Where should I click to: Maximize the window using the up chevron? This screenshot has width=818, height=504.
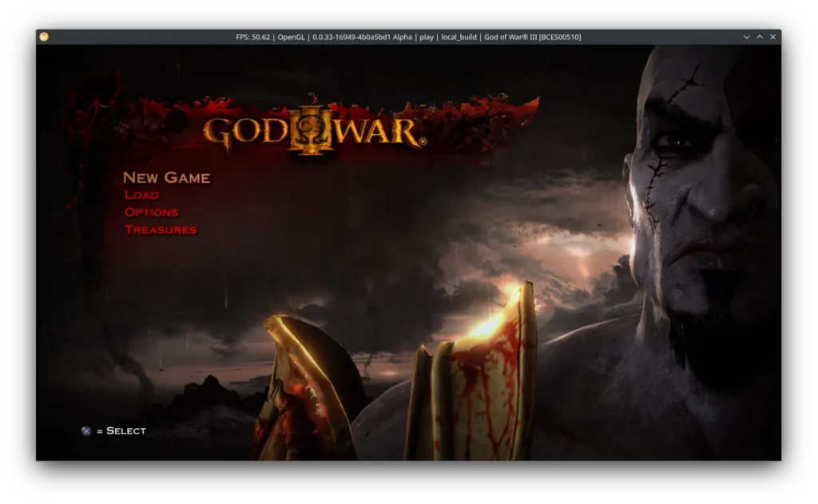(x=760, y=37)
